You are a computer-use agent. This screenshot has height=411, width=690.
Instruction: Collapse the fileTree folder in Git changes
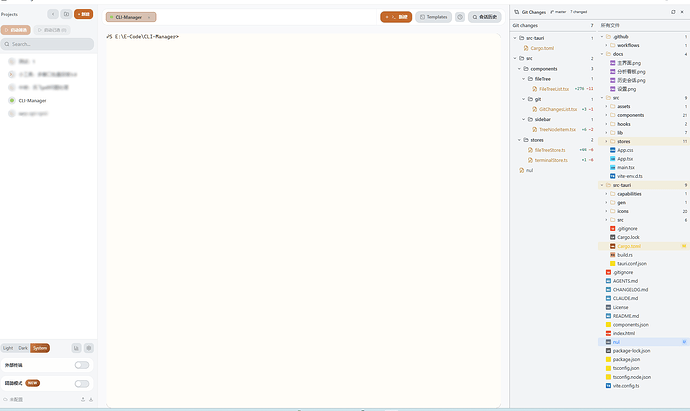pyautogui.click(x=524, y=79)
